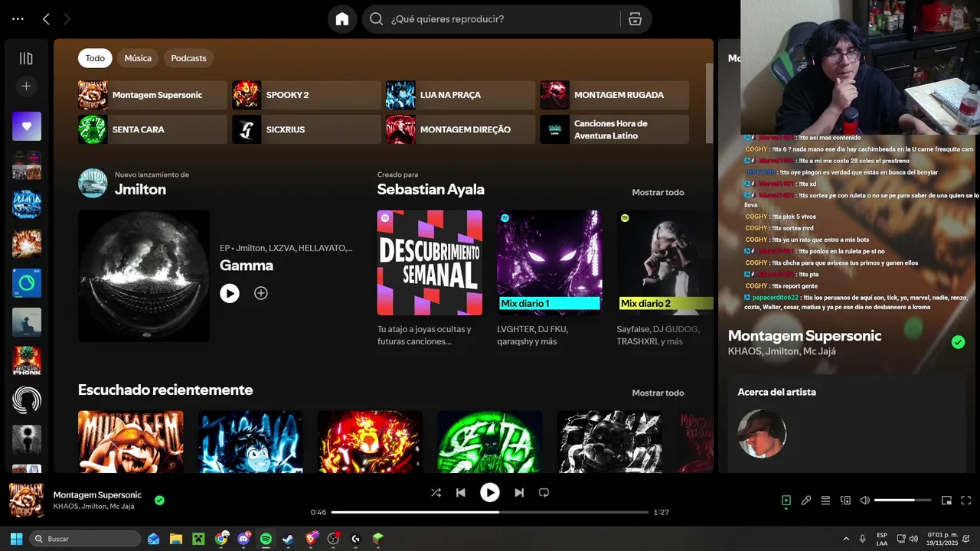Open Montagem Supersonic title in right panel
Image resolution: width=980 pixels, height=551 pixels.
tap(805, 336)
